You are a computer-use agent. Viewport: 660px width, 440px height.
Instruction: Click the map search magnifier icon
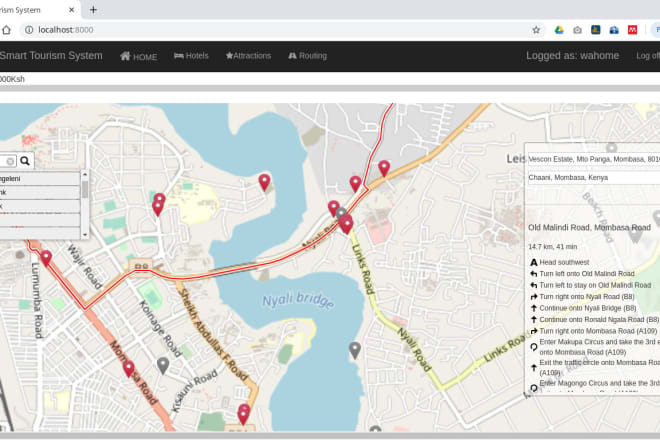[25, 161]
